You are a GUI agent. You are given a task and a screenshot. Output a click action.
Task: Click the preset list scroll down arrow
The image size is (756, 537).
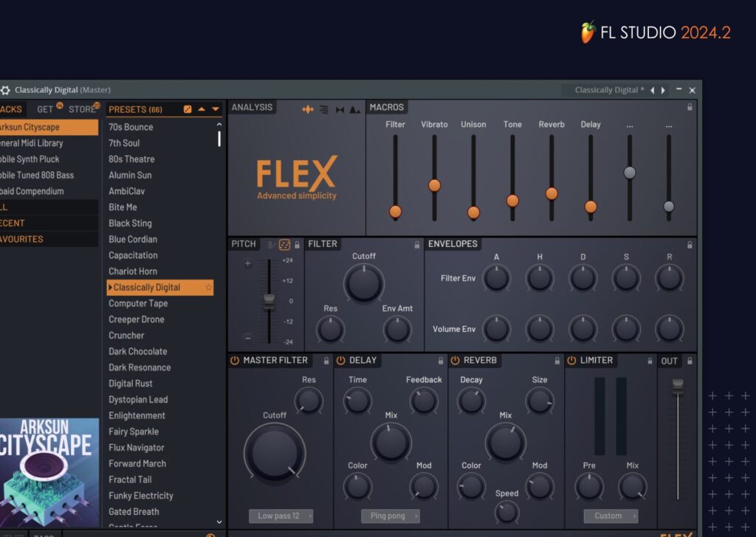[219, 522]
